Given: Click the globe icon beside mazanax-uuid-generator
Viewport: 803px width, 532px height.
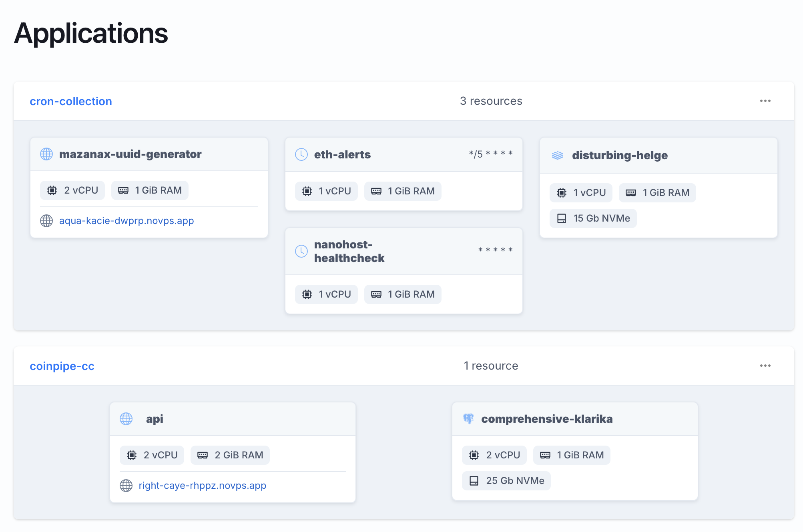Looking at the screenshot, I should (46, 154).
